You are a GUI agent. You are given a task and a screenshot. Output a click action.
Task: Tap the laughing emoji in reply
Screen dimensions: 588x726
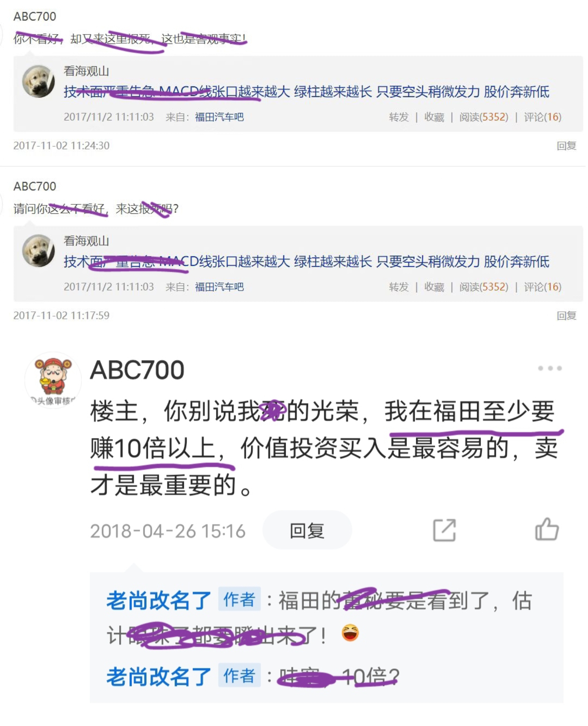click(x=350, y=633)
